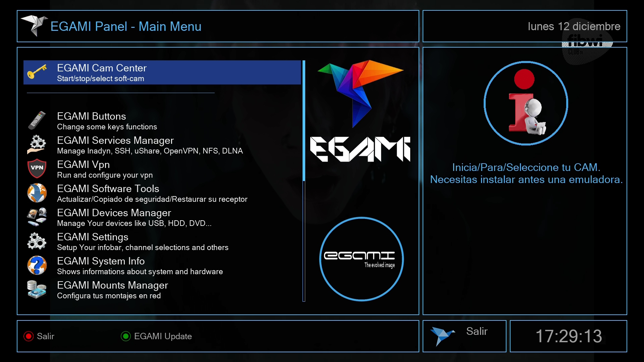This screenshot has height=362, width=644.
Task: Click the golden key Cam Center icon
Action: point(37,72)
